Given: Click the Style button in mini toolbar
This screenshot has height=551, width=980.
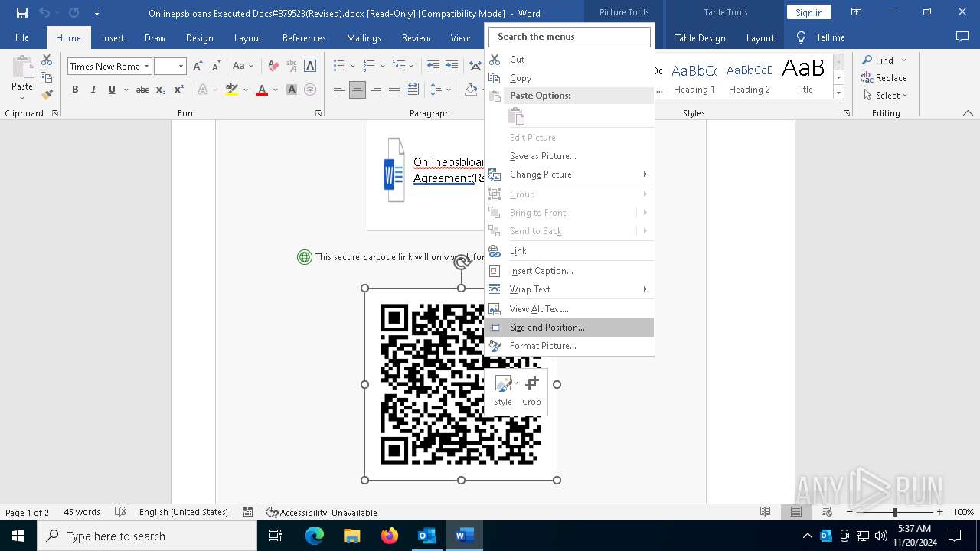Looking at the screenshot, I should (x=503, y=391).
